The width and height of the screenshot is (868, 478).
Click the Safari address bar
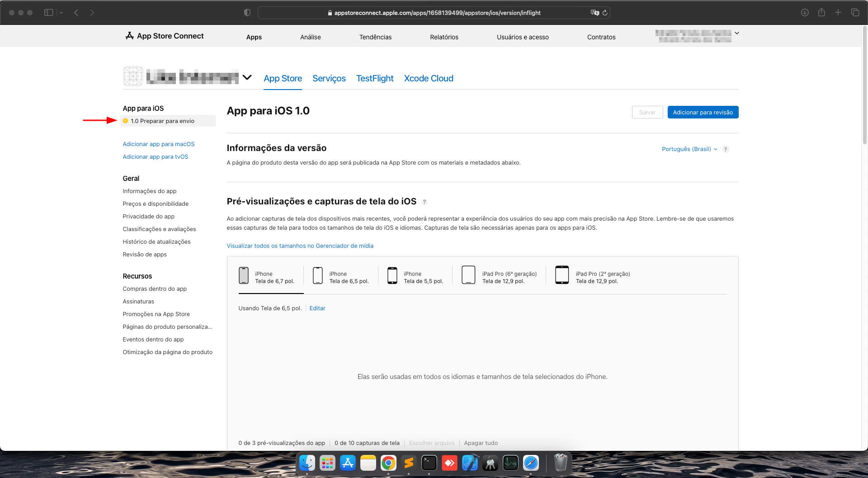[x=434, y=13]
